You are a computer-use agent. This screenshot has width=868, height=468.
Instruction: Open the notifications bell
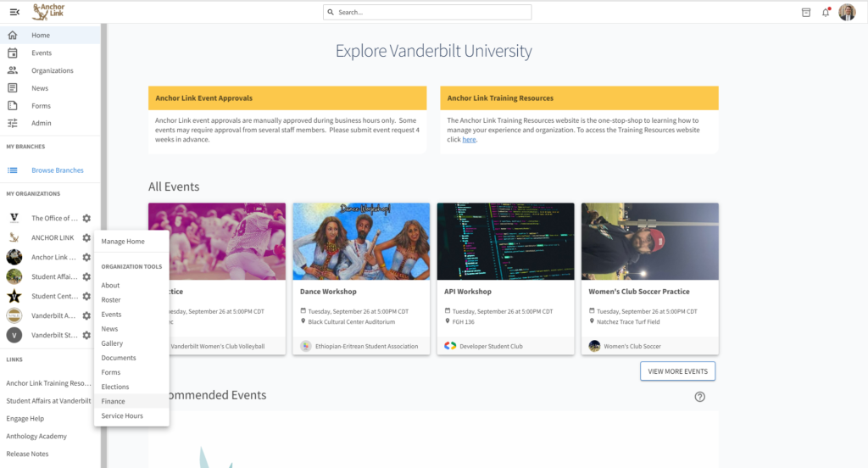826,12
